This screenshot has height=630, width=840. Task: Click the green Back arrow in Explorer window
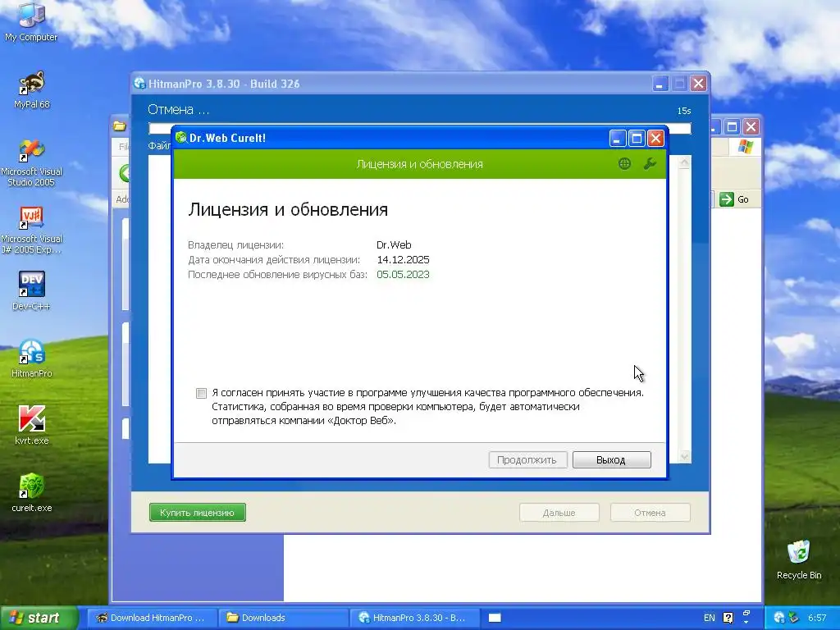point(125,174)
